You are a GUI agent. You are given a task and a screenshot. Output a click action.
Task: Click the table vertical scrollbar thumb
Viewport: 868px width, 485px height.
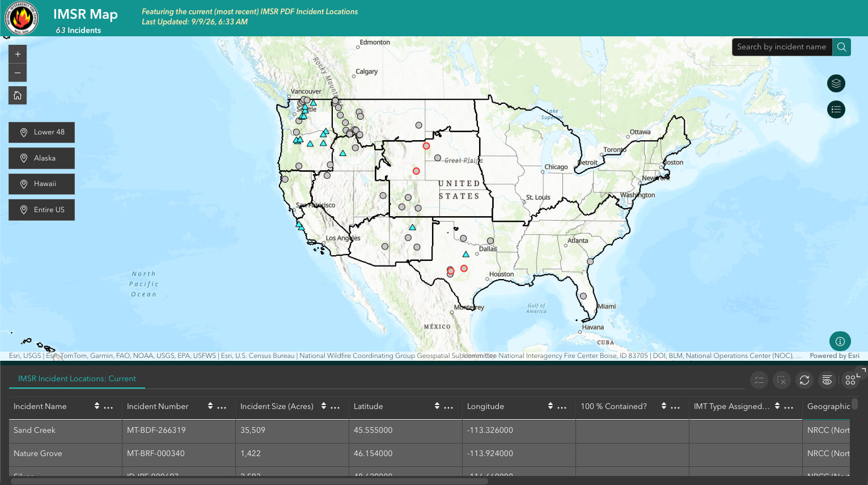pos(854,403)
